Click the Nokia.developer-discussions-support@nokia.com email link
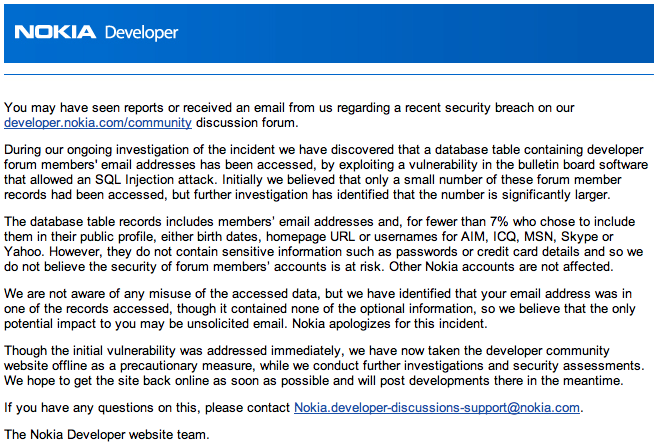 pyautogui.click(x=437, y=407)
